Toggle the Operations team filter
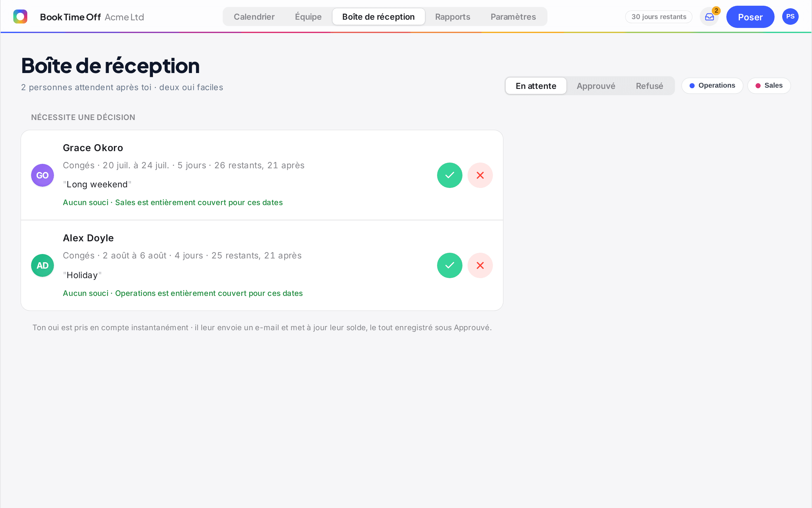 [712, 86]
